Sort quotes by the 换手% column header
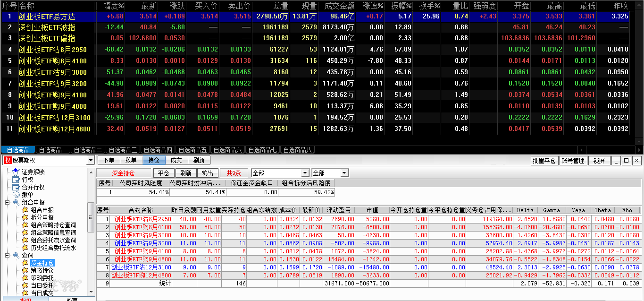This screenshot has height=301, width=644. (429, 6)
